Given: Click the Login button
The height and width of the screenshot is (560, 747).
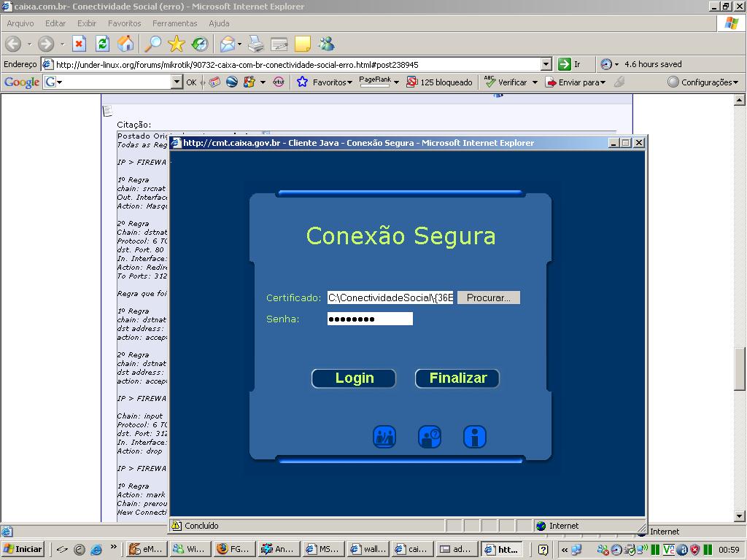Looking at the screenshot, I should click(x=354, y=378).
